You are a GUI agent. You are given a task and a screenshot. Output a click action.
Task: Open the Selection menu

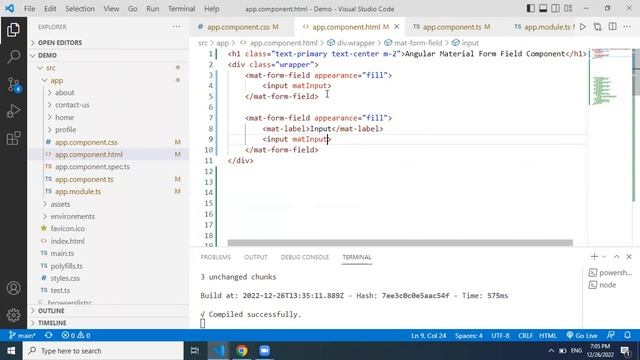tap(80, 9)
